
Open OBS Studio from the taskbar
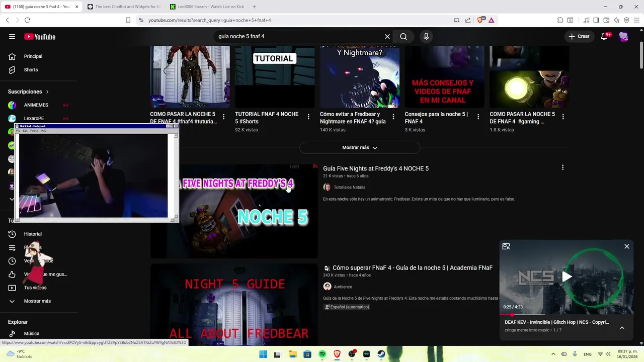pos(352,354)
